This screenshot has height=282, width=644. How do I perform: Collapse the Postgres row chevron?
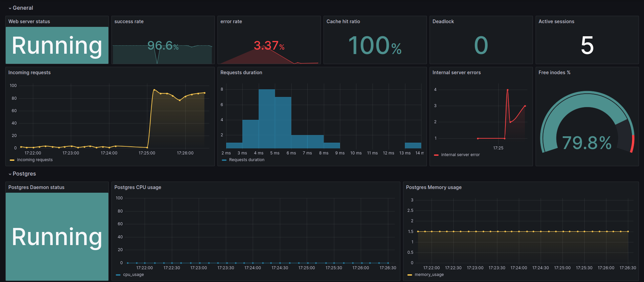point(10,174)
